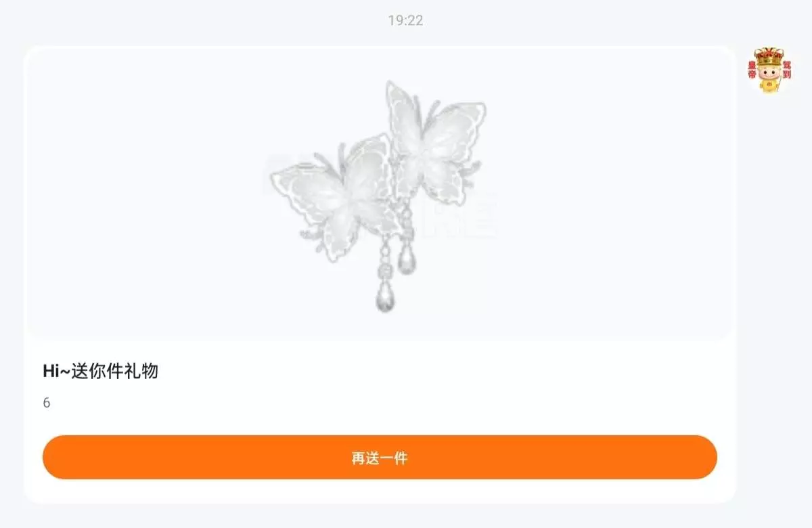Click the golden crown on the avatar

click(x=769, y=55)
